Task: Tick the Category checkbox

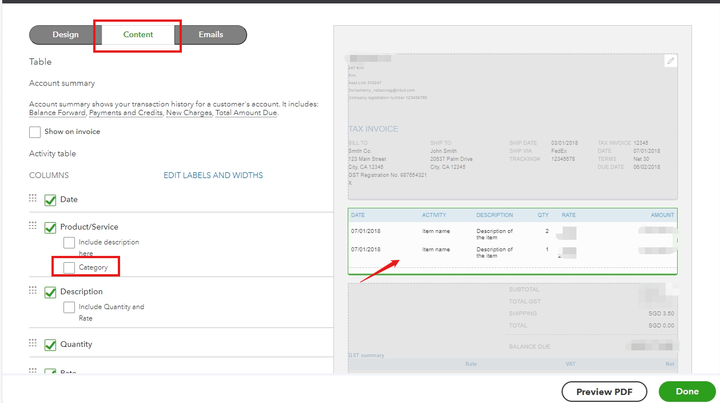Action: click(x=69, y=268)
